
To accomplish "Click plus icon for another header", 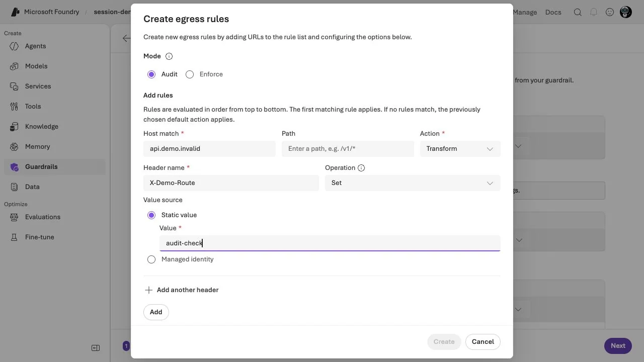I will 149,290.
